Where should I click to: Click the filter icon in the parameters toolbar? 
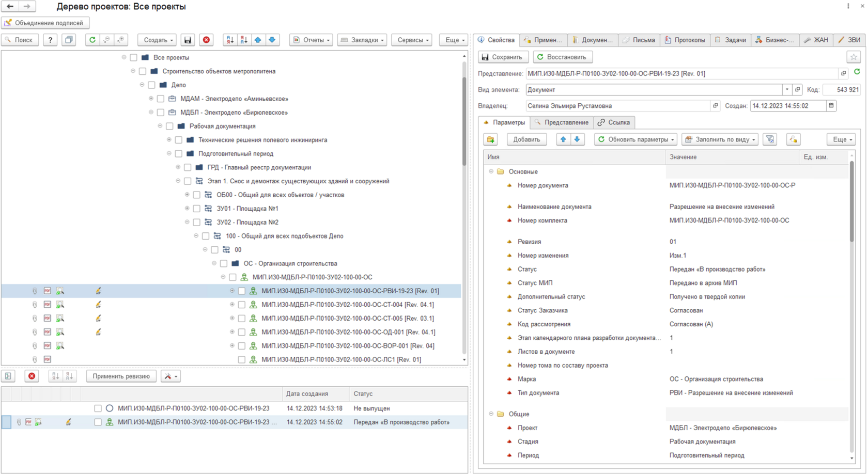pyautogui.click(x=770, y=139)
